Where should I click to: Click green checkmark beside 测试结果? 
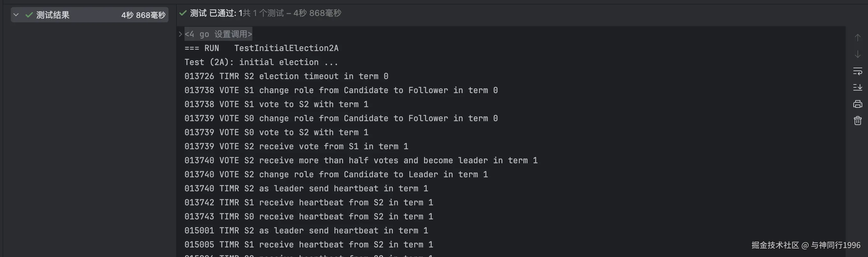[x=29, y=15]
